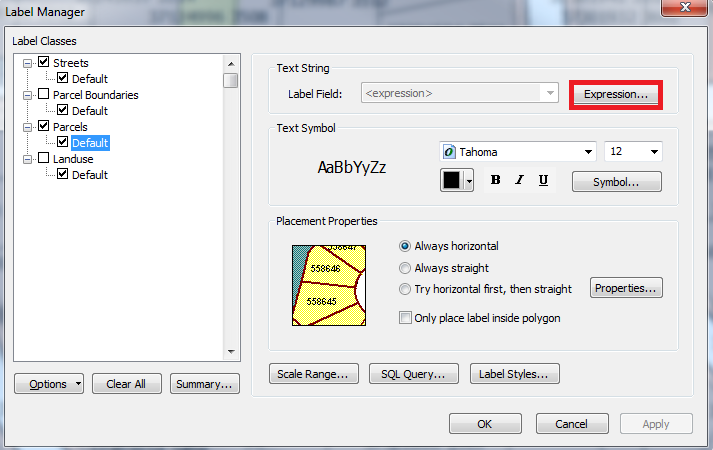Collapse the Streets tree node
The image size is (713, 450).
(27, 63)
